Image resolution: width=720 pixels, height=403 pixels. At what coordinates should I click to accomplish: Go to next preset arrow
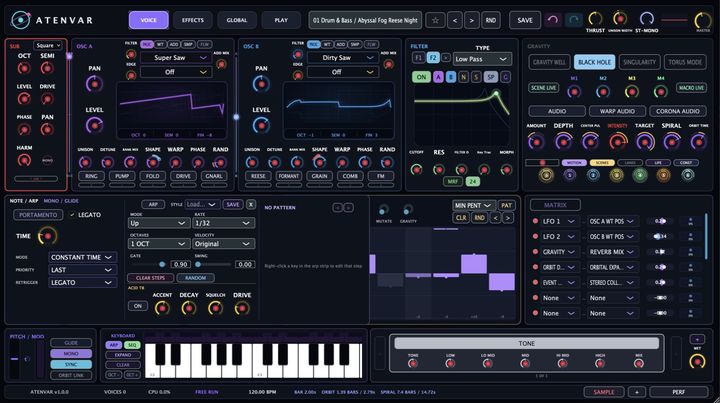tap(472, 20)
